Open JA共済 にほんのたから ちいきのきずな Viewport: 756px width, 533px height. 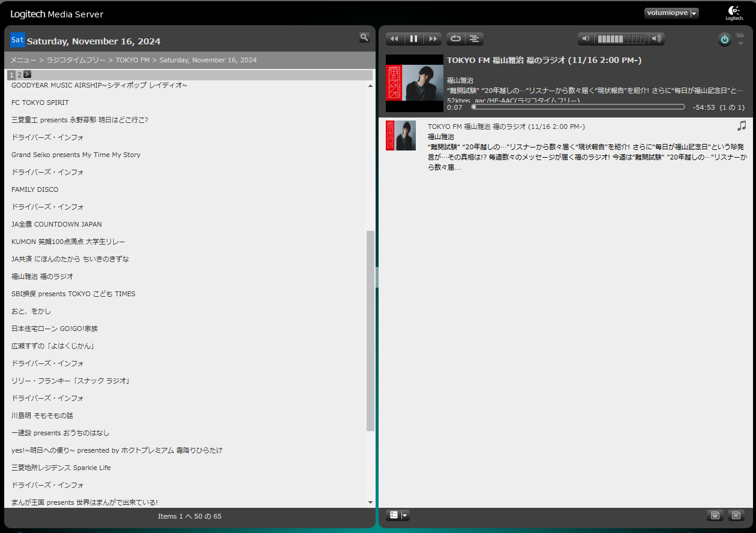pos(70,259)
